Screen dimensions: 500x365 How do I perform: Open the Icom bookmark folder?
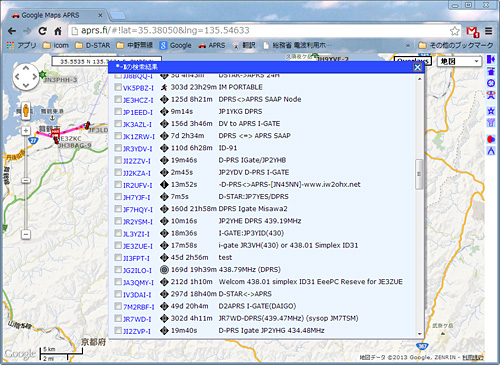[56, 45]
